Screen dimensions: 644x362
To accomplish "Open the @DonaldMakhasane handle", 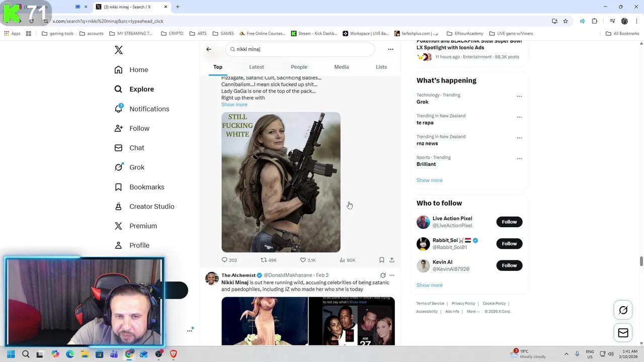I will [x=288, y=276].
